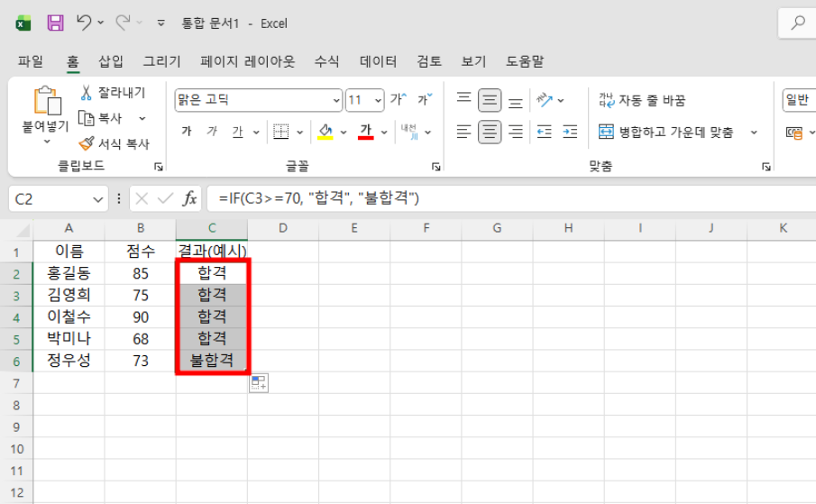Viewport: 816px width, 504px height.
Task: Switch to the 삽입 (Insert) tab
Action: 111,61
